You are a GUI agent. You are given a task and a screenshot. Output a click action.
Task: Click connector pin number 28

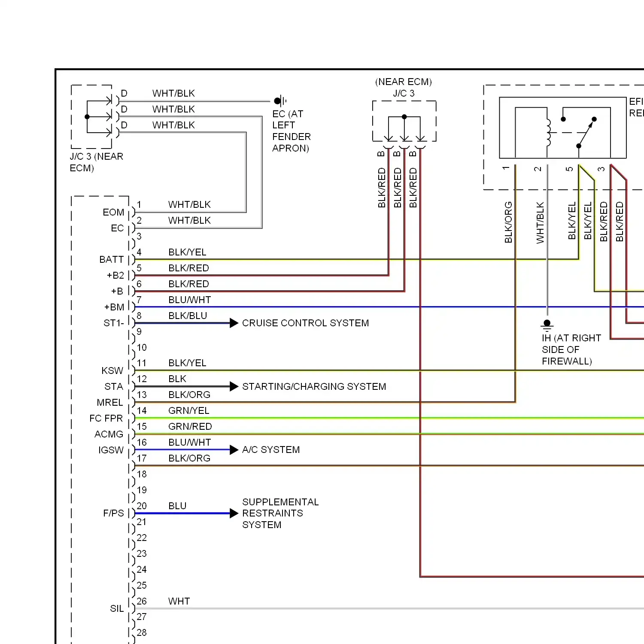click(142, 633)
